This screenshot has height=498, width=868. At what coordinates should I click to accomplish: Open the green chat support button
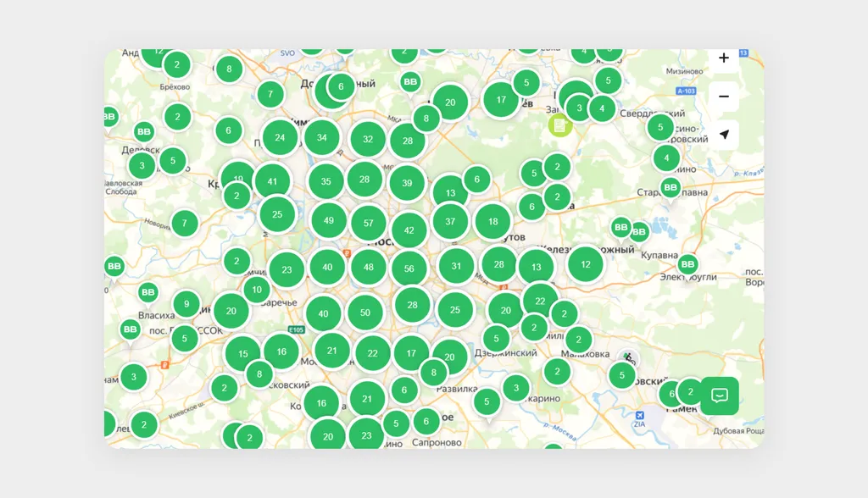click(x=719, y=396)
